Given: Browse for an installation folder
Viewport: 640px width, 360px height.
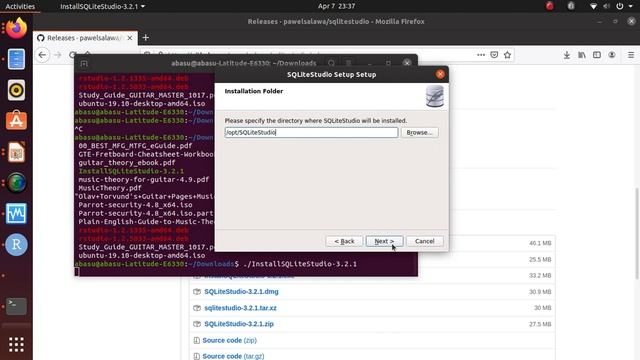Looking at the screenshot, I should 419,133.
